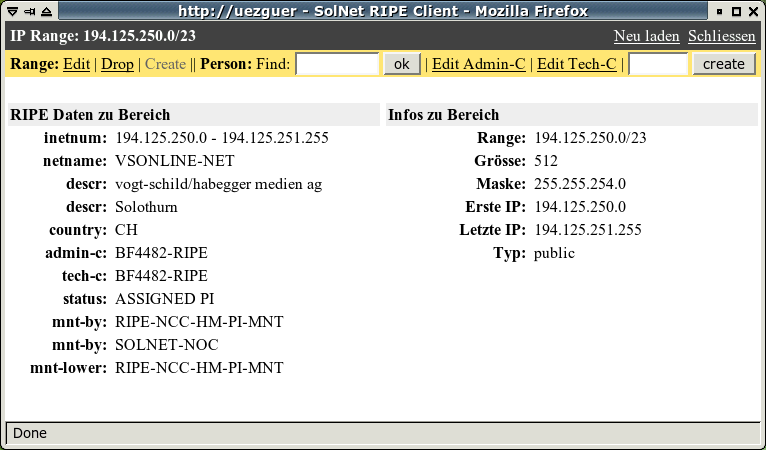Click the country label
Screen dimensions: 766x450
[78, 230]
